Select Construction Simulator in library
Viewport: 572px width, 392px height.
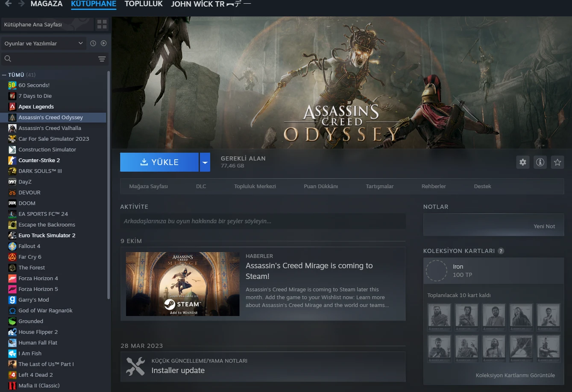click(47, 149)
